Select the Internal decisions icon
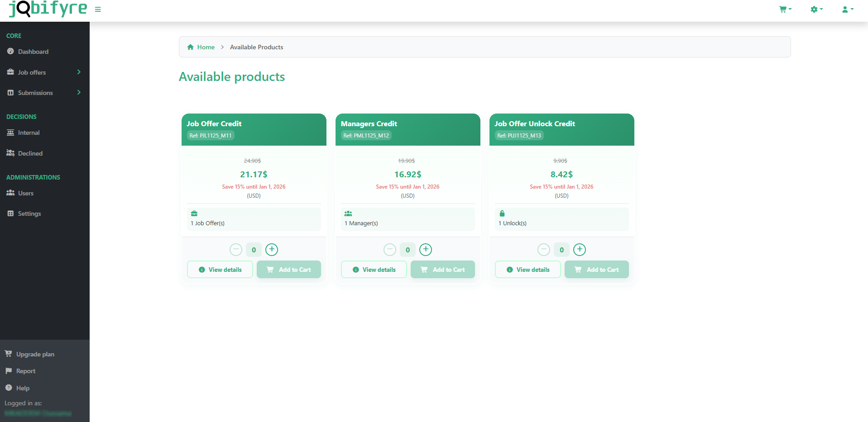The image size is (868, 422). pos(11,133)
